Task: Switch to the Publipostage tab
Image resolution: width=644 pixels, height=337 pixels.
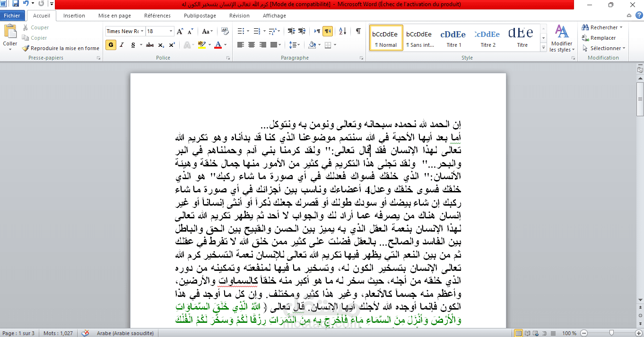Action: tap(200, 16)
